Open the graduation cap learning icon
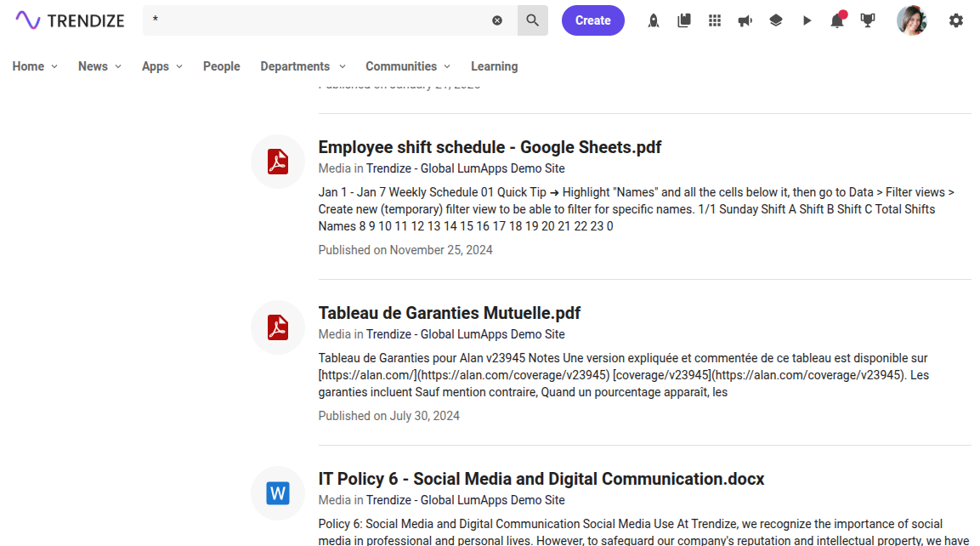 pos(776,20)
